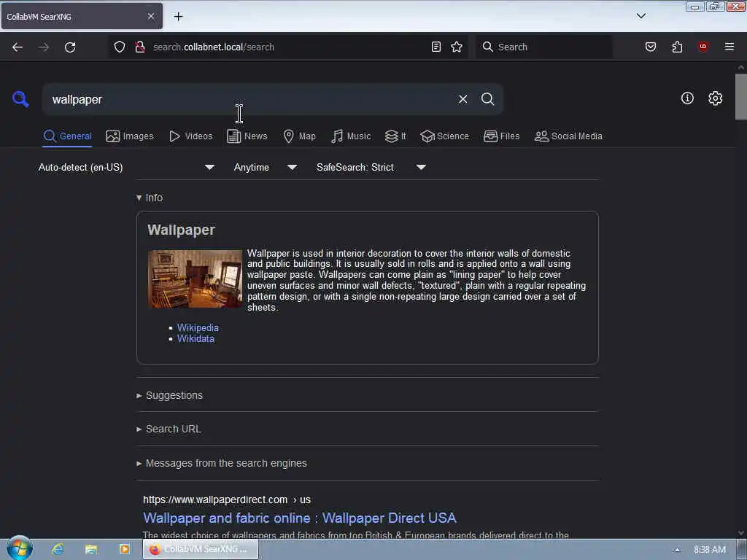Bookmark this page with star
Screen dimensions: 747x560
pyautogui.click(x=457, y=47)
